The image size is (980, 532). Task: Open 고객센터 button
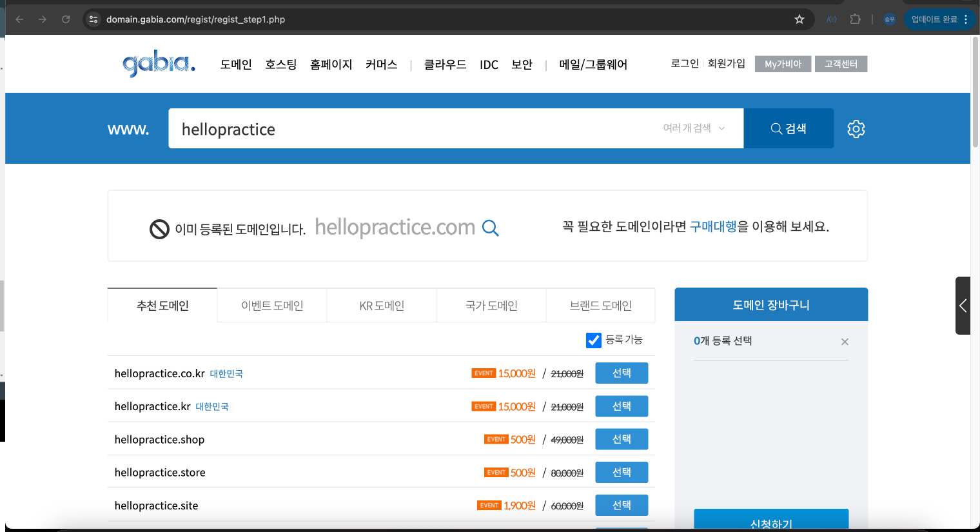point(841,64)
